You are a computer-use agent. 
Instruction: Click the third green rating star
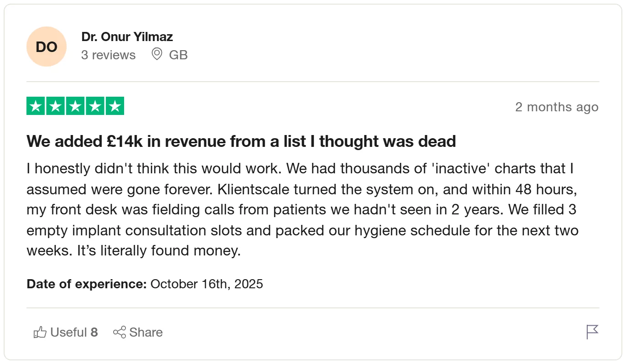click(75, 106)
